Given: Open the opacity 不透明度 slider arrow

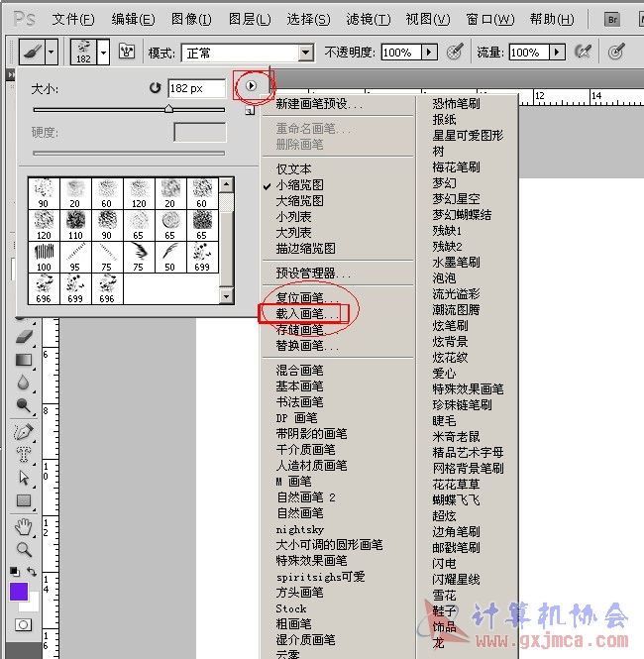Looking at the screenshot, I should point(429,53).
